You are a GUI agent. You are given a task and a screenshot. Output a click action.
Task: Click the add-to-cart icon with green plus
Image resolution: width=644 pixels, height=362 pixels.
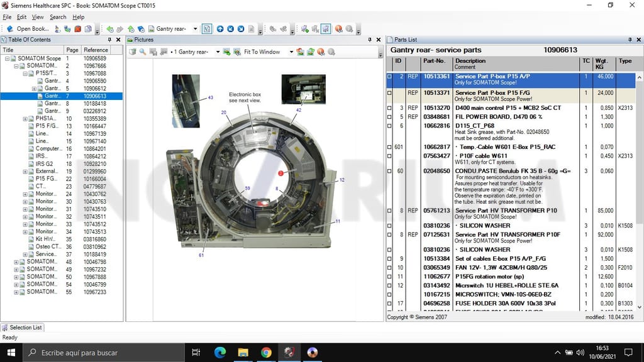[305, 29]
